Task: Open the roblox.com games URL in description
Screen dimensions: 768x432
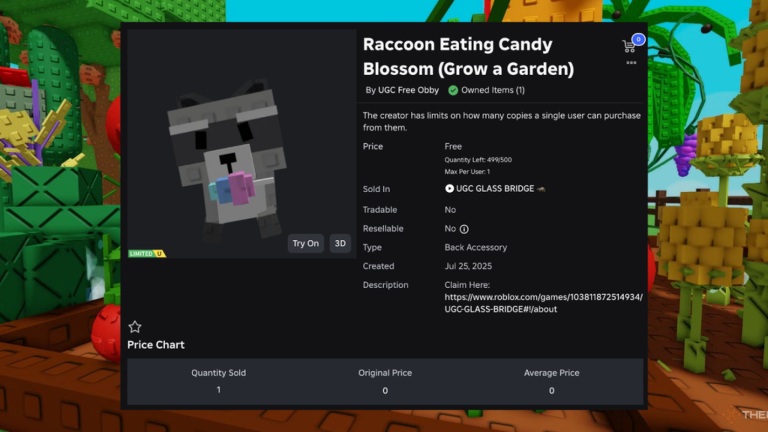Action: (543, 303)
